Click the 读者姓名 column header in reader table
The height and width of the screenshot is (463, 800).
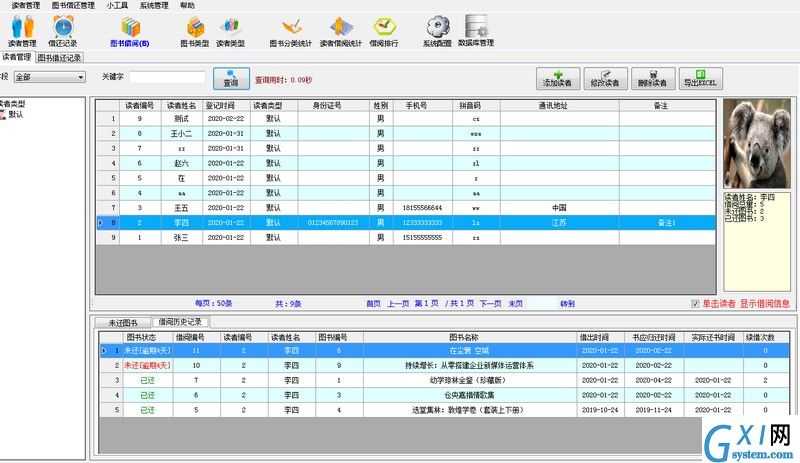tap(182, 106)
